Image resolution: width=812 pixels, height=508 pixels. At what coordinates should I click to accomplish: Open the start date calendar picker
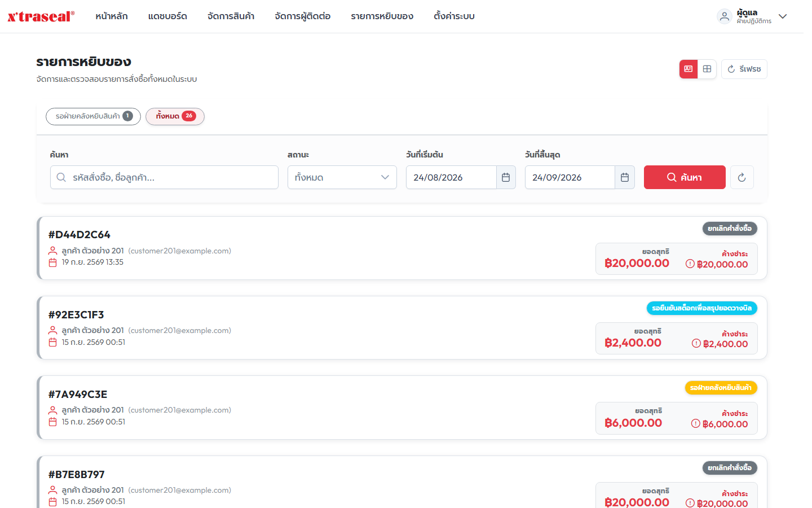click(x=506, y=177)
